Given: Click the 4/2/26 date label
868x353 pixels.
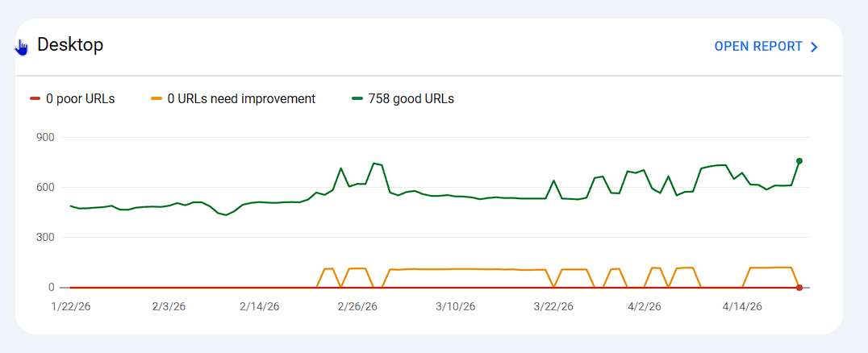Looking at the screenshot, I should pos(645,306).
